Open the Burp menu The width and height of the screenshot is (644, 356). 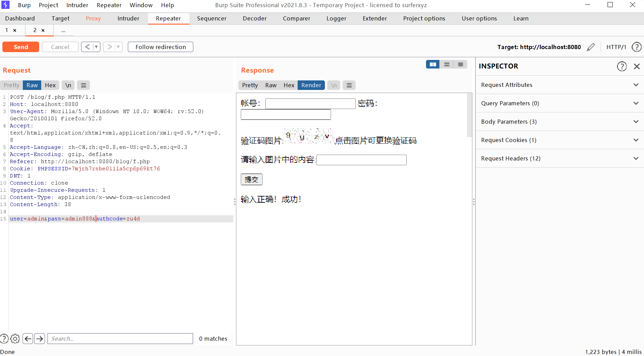tap(24, 5)
